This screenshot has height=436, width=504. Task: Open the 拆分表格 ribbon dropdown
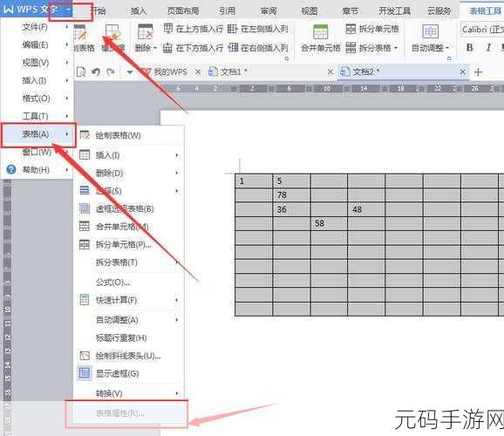click(372, 48)
